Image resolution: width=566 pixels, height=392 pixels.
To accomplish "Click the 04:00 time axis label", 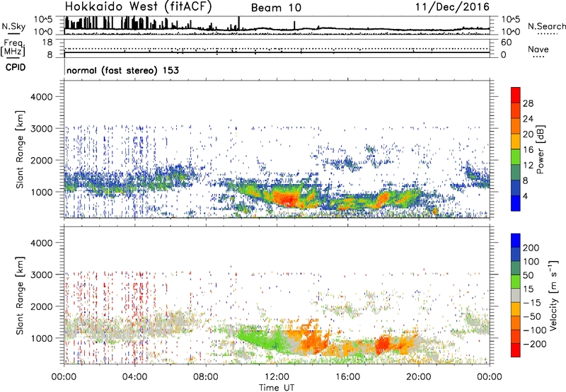I will [134, 377].
